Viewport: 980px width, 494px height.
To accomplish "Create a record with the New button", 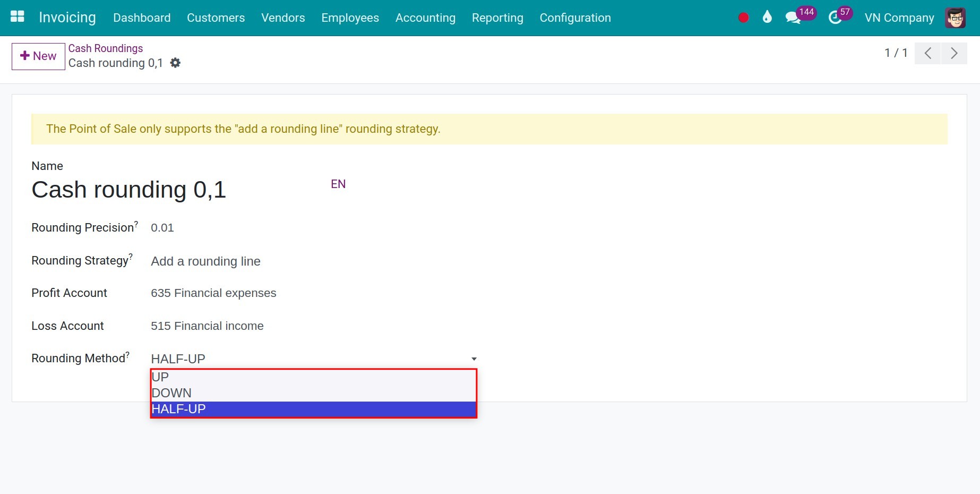I will pos(37,56).
